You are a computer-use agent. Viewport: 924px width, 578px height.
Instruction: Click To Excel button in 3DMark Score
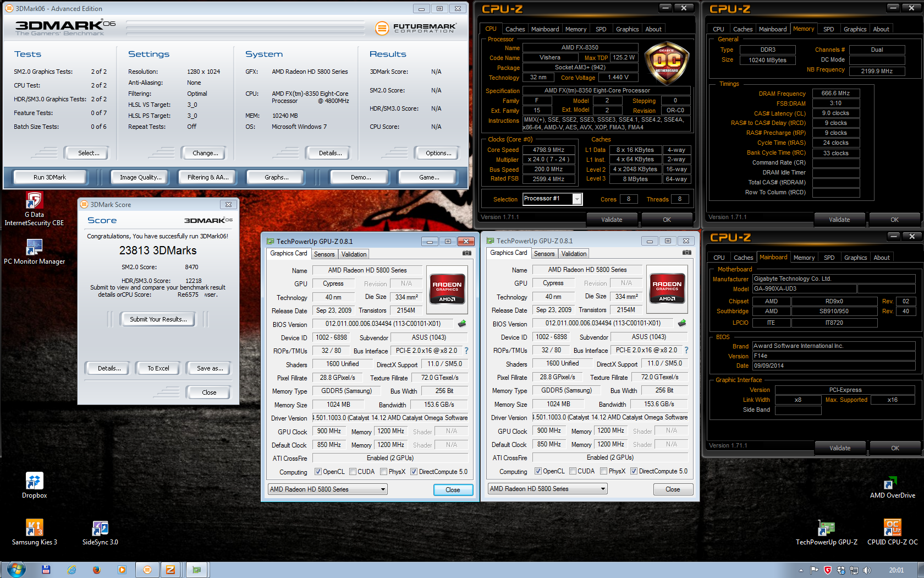[158, 368]
